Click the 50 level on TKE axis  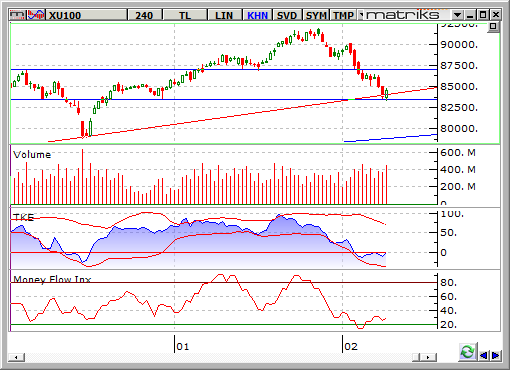448,233
